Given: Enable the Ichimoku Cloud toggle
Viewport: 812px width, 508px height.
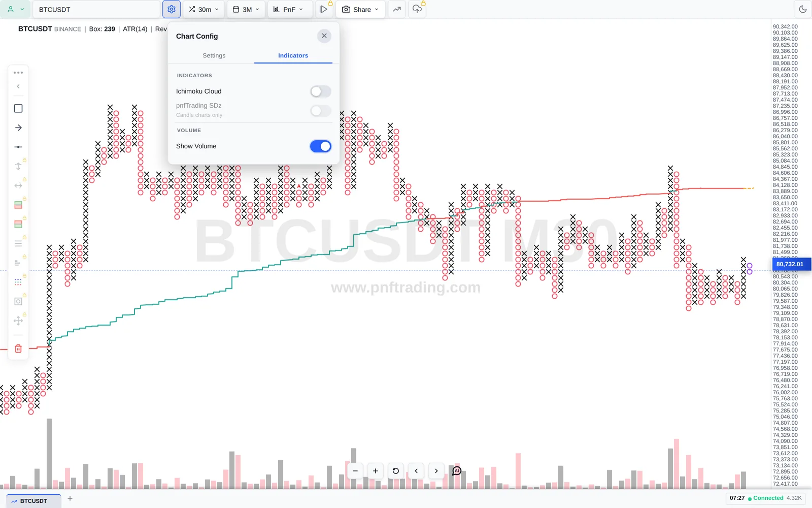Looking at the screenshot, I should pyautogui.click(x=321, y=91).
